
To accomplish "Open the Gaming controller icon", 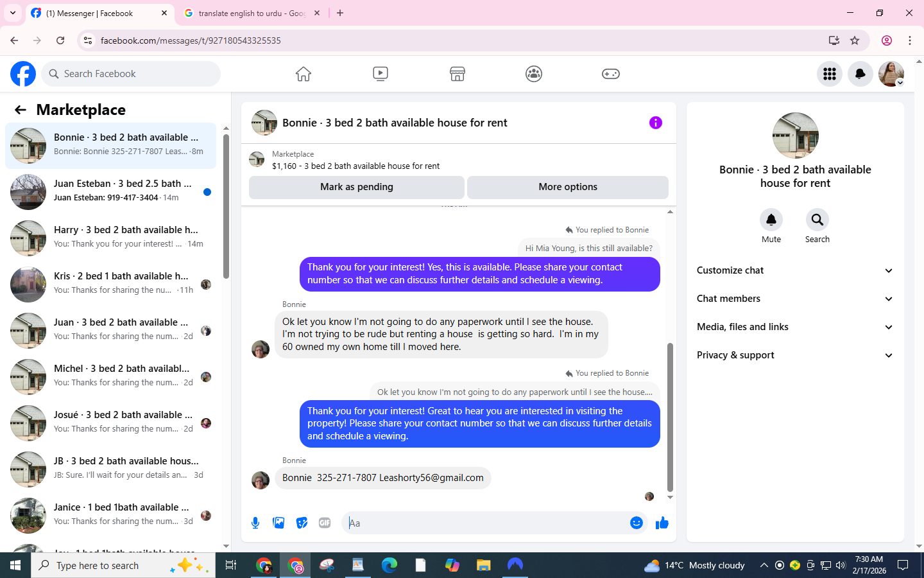I will coord(611,74).
